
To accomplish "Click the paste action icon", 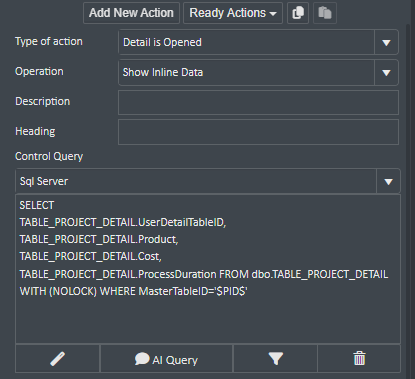I will [x=325, y=13].
